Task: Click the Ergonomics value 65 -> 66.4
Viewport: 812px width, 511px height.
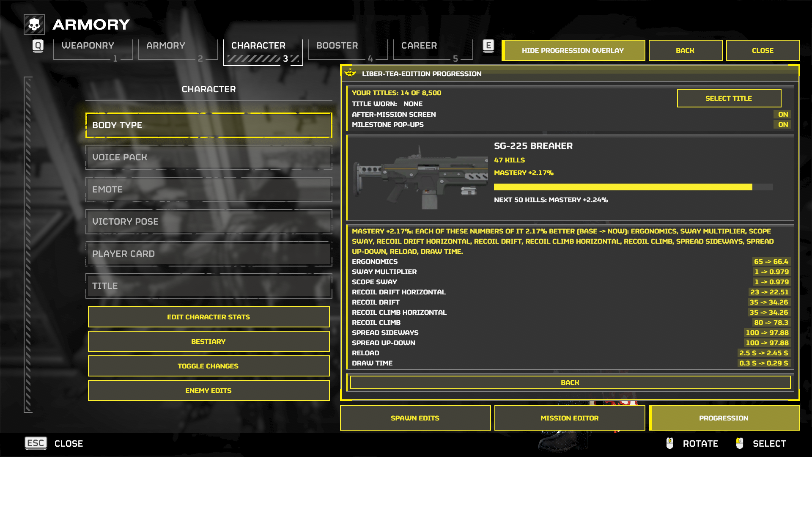Action: 771,261
